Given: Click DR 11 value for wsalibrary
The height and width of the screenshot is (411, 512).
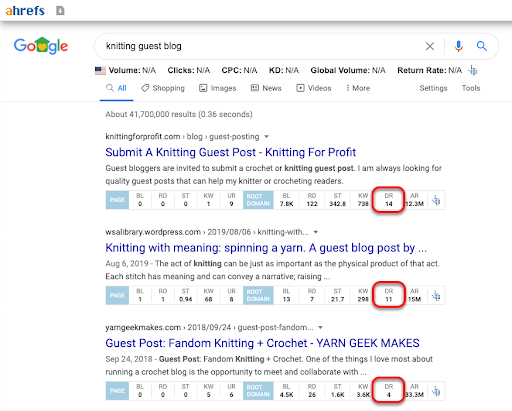Looking at the screenshot, I should [x=389, y=299].
